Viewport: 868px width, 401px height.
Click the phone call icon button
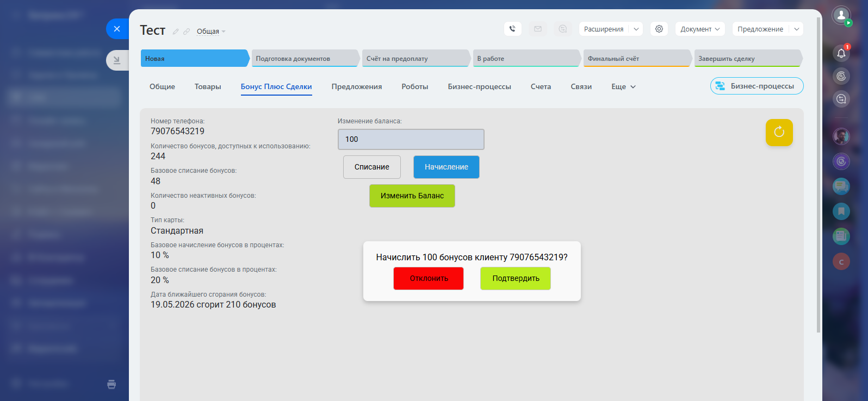[x=512, y=29]
